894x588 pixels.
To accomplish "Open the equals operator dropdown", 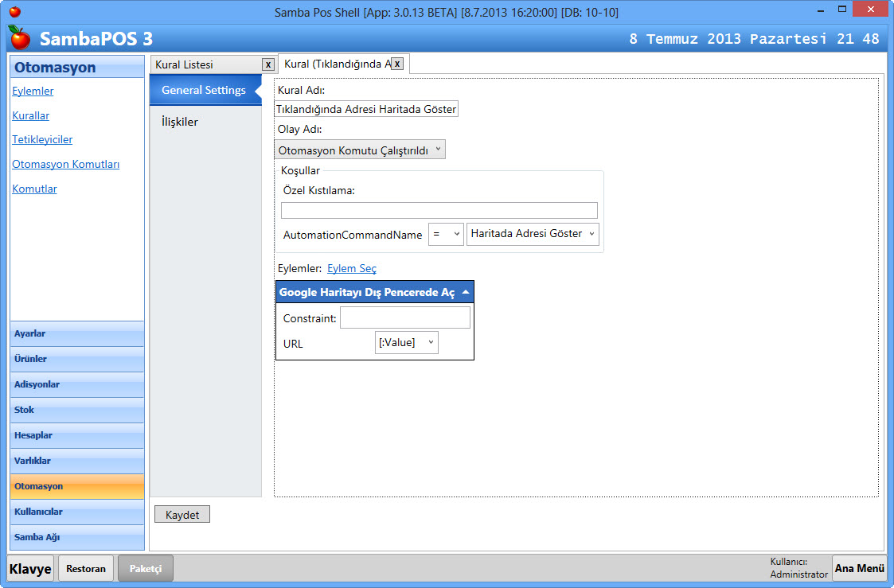I will tap(446, 234).
